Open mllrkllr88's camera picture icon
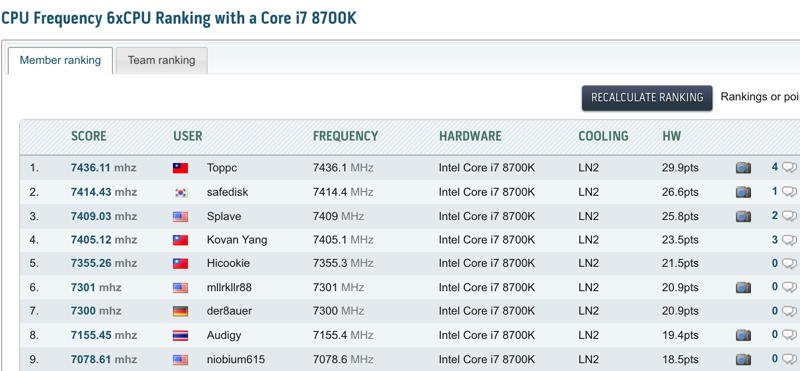 pos(743,287)
